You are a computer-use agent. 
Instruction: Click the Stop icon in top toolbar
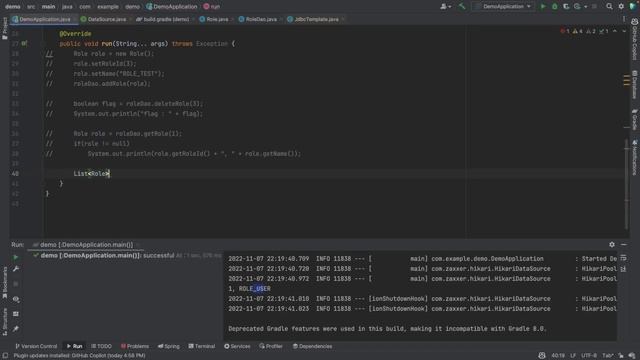[x=594, y=7]
